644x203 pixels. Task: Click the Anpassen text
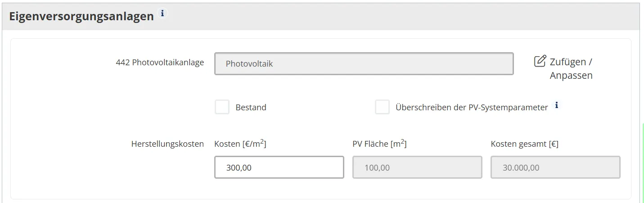571,76
